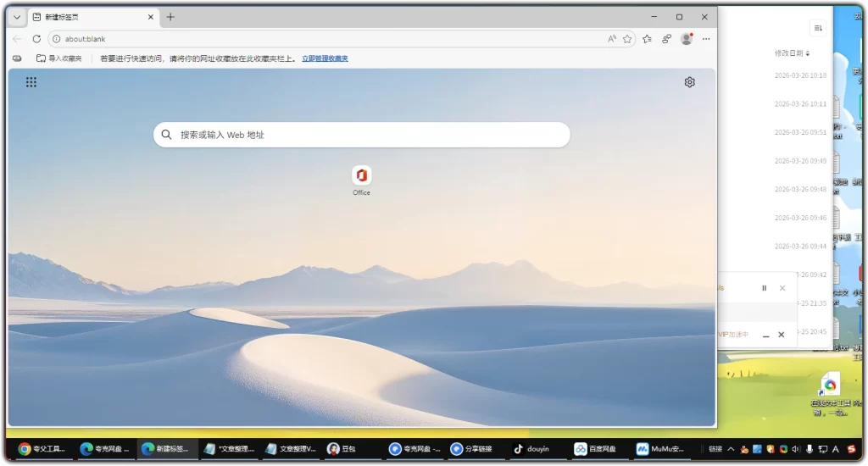Open the Office quick link tile

point(361,180)
